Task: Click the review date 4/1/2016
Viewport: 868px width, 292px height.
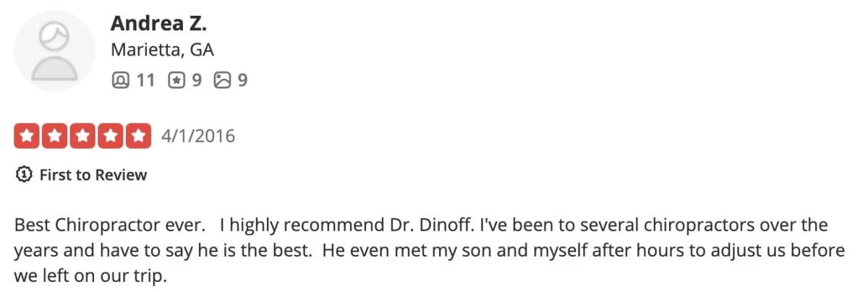Action: coord(199,136)
